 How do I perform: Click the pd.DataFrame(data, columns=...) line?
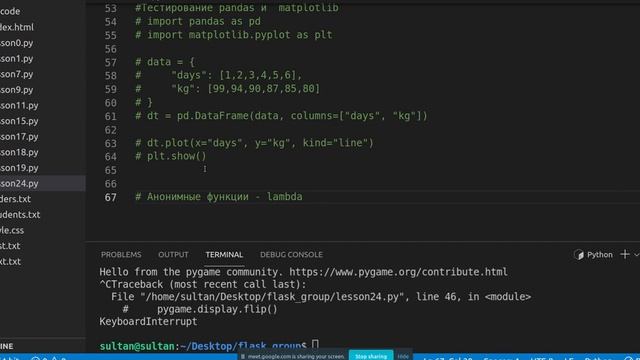[x=282, y=116]
